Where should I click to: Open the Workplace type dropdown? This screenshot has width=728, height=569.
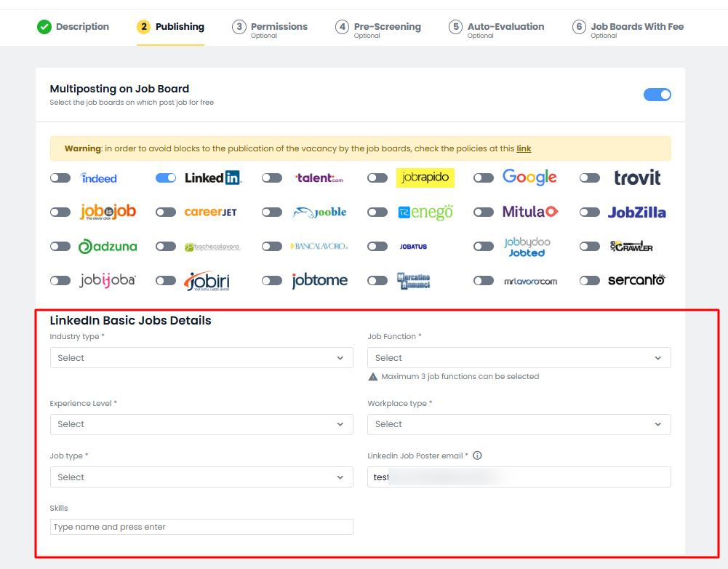pos(519,424)
